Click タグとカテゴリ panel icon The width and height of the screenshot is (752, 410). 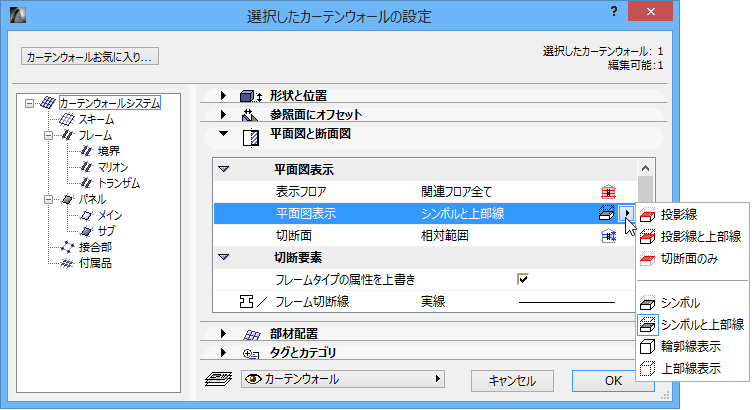click(x=251, y=354)
